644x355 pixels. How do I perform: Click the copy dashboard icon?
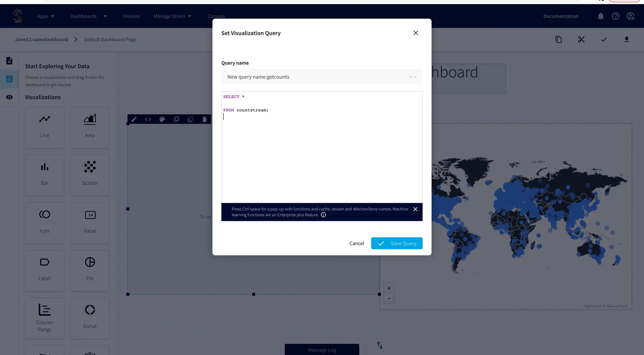(558, 40)
